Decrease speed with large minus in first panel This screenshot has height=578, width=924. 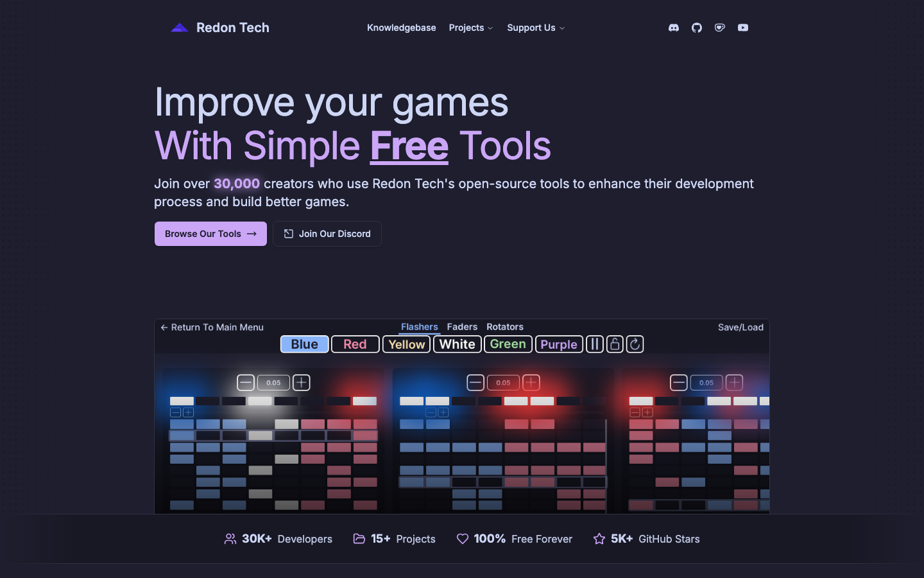[x=246, y=383]
